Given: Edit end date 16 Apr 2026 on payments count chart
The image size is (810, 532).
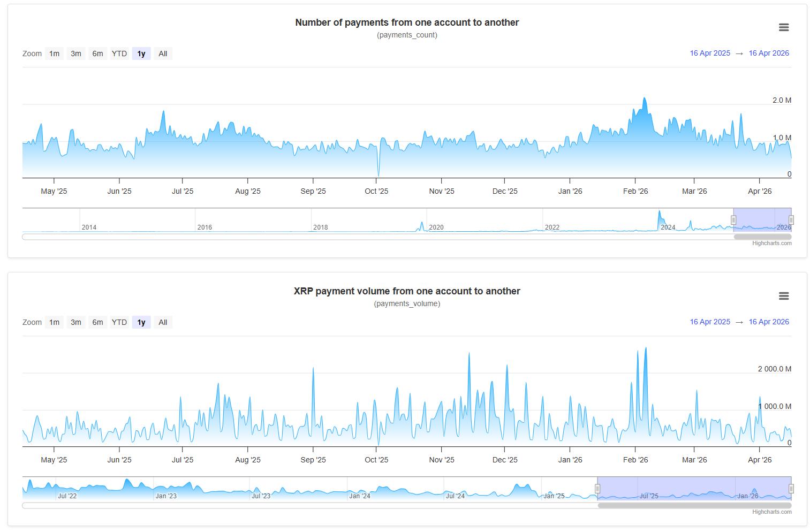Looking at the screenshot, I should click(768, 53).
